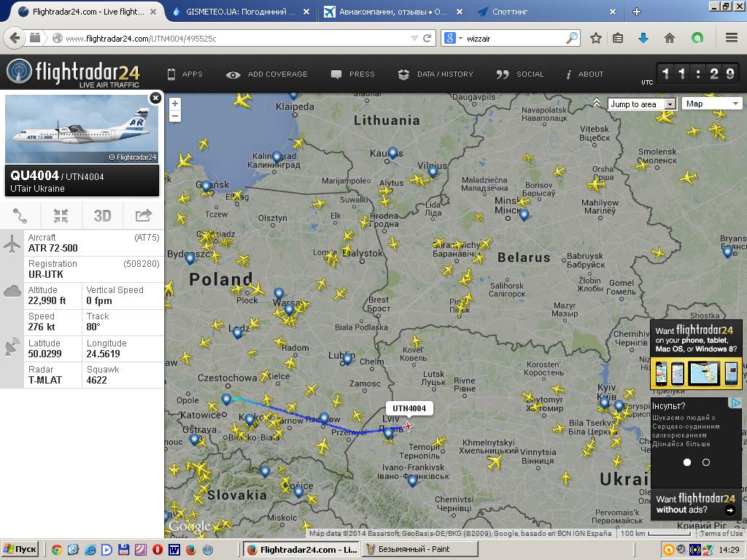Click the selected red UTN4004 aircraft icon

click(408, 426)
